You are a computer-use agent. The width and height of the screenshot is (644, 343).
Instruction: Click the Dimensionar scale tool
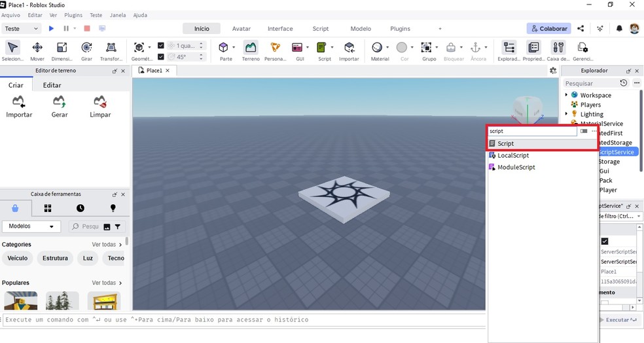click(x=62, y=51)
